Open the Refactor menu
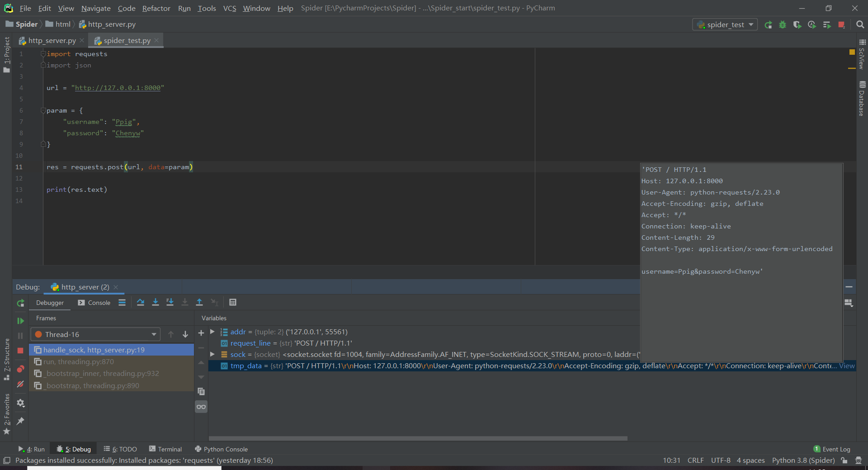868x470 pixels. 156,8
